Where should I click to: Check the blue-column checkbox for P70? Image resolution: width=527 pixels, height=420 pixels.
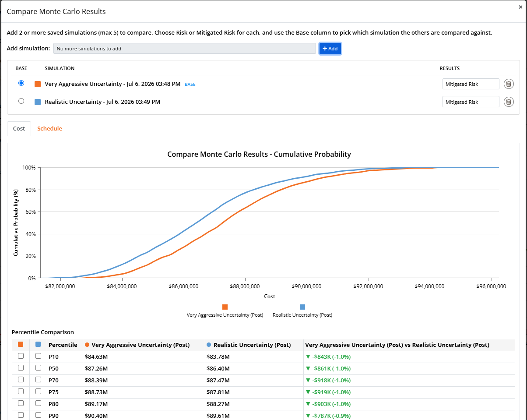(38, 380)
